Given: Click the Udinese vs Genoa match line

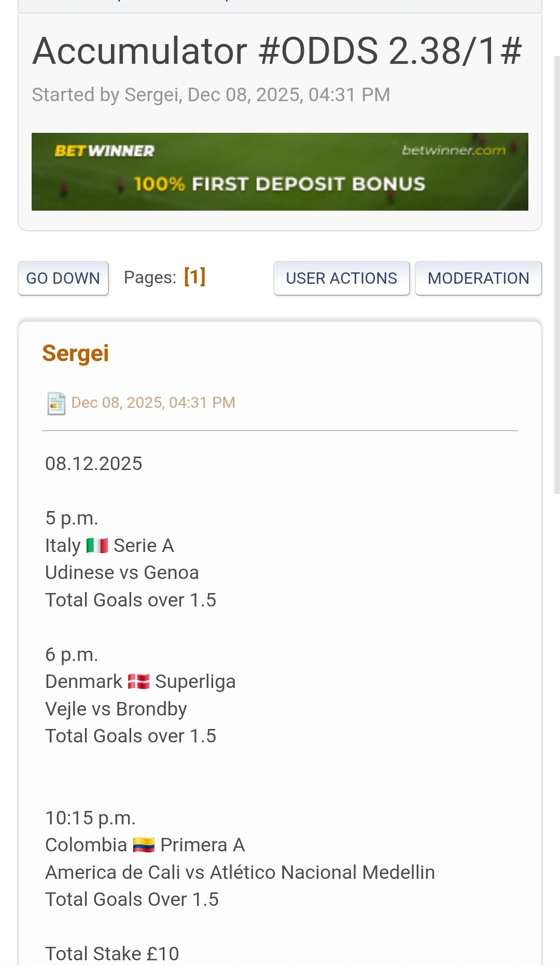Looking at the screenshot, I should point(122,573).
